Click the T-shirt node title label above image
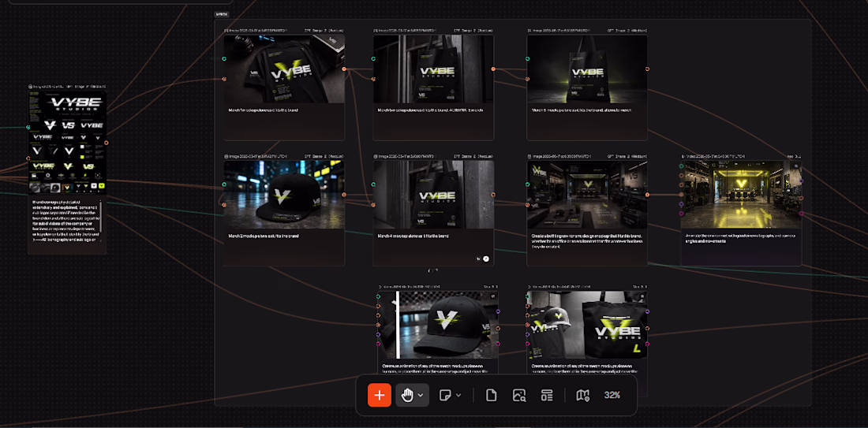The image size is (868, 428). pyautogui.click(x=256, y=31)
